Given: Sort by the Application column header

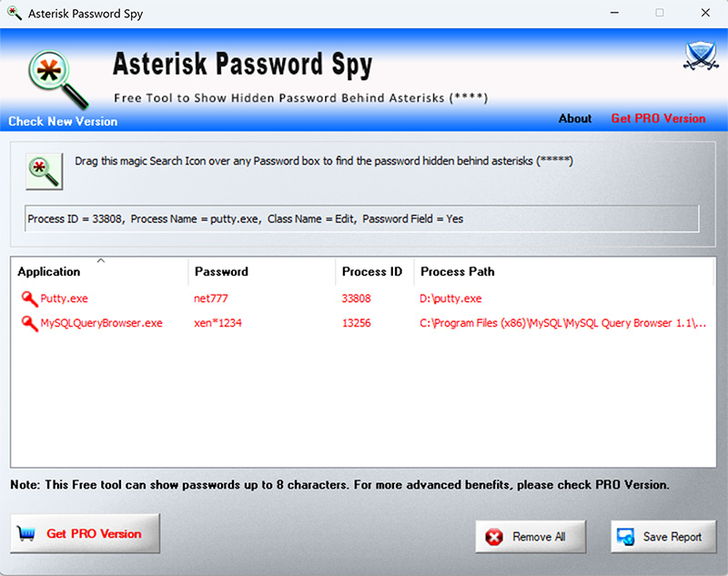Looking at the screenshot, I should coord(99,271).
